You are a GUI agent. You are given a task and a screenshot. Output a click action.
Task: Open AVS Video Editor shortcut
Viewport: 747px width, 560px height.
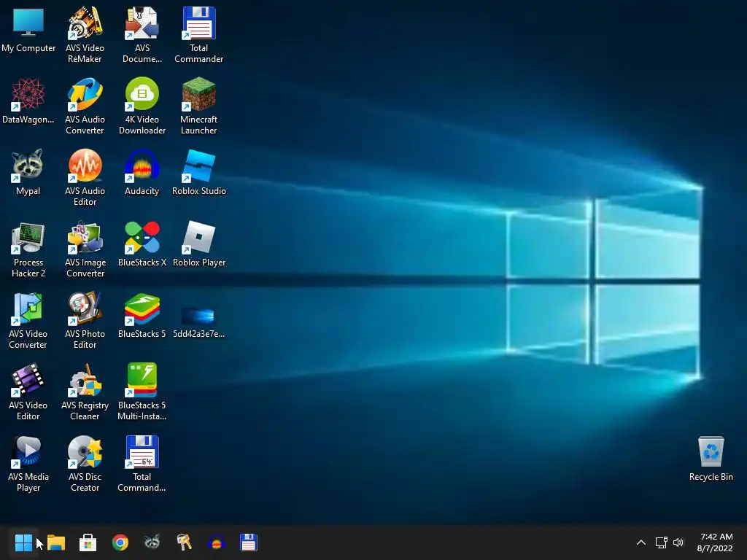coord(28,392)
